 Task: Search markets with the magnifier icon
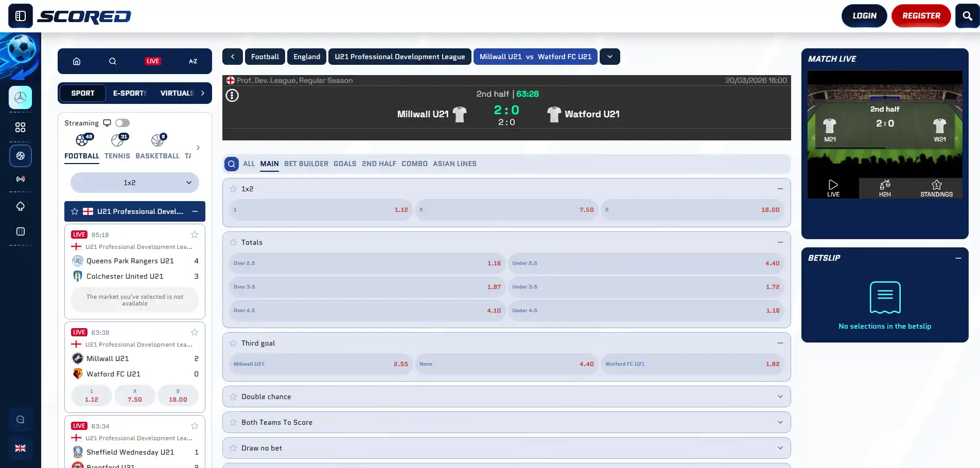click(232, 164)
